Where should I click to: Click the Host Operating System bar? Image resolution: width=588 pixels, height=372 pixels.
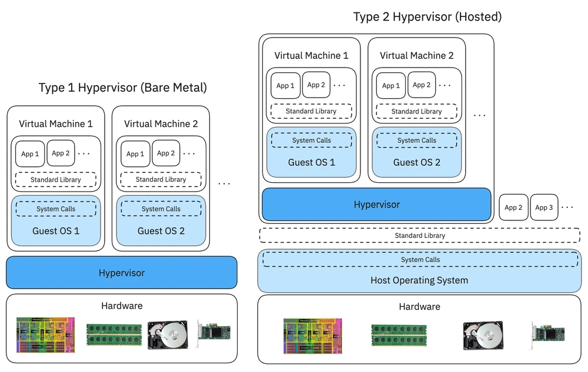pos(419,280)
